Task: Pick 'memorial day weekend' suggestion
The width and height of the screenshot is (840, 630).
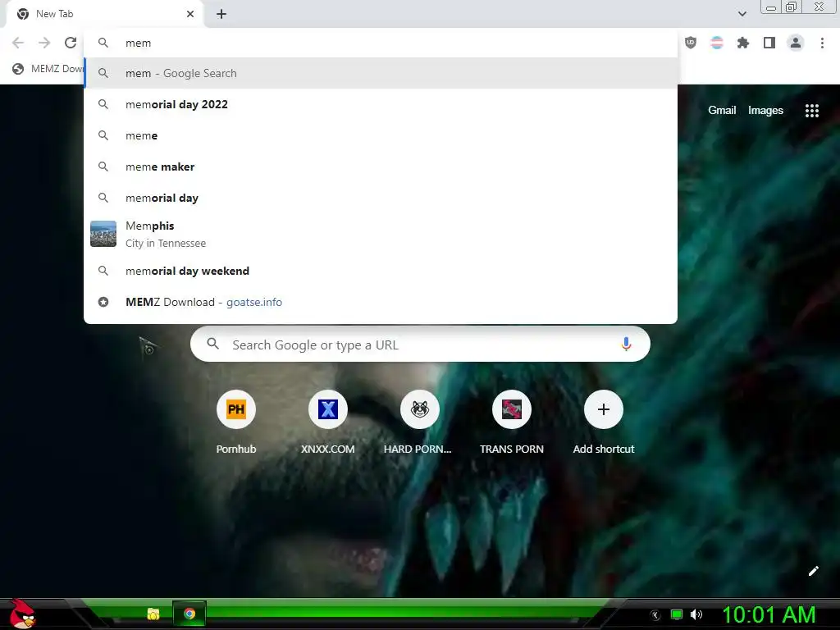Action: 381,271
